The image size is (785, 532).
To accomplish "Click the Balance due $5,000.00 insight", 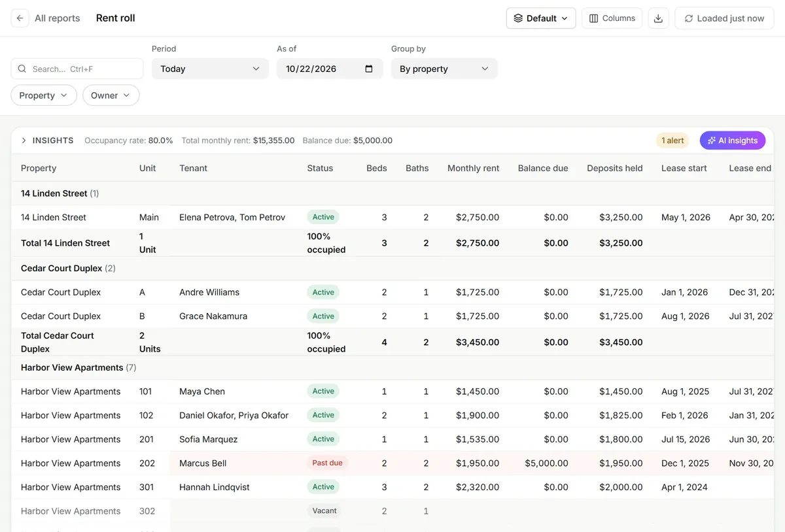I will [x=347, y=141].
